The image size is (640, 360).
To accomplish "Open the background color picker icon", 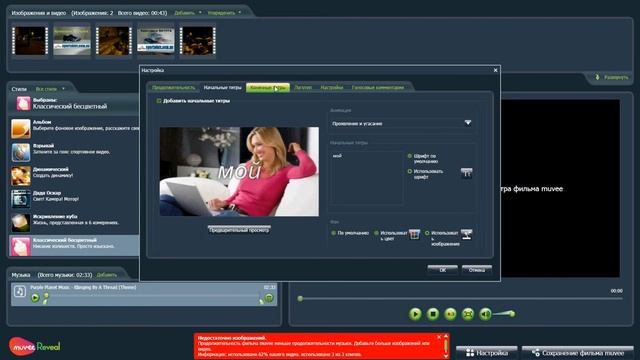I will (414, 234).
